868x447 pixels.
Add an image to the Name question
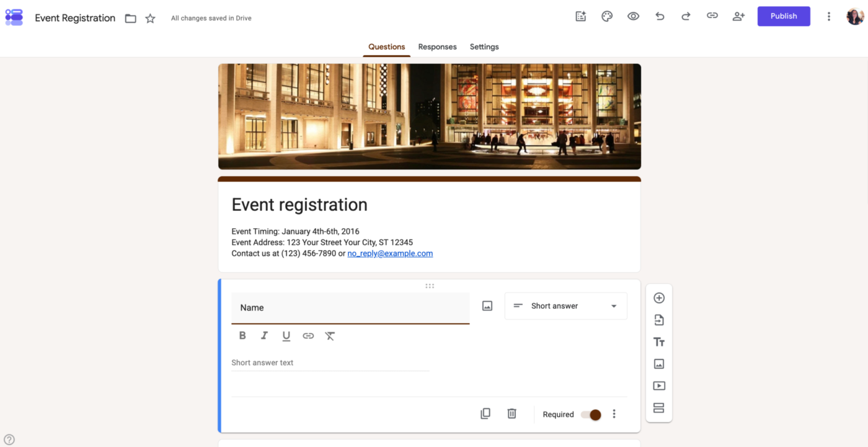[x=487, y=306]
